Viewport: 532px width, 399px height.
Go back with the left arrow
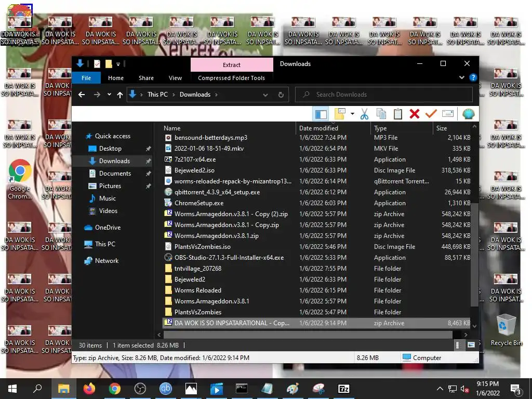coord(82,95)
